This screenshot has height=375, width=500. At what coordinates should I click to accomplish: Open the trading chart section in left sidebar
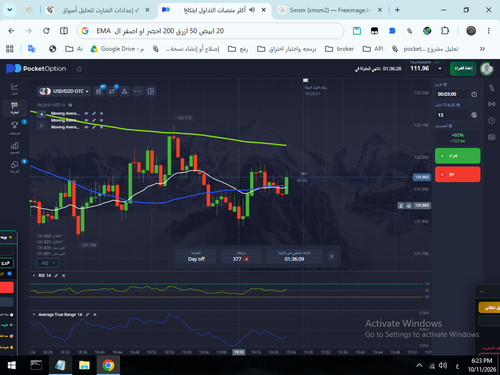(x=14, y=89)
